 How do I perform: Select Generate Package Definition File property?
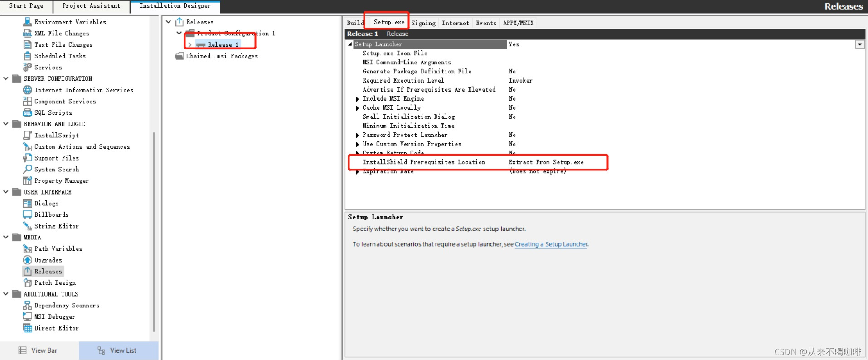click(417, 71)
